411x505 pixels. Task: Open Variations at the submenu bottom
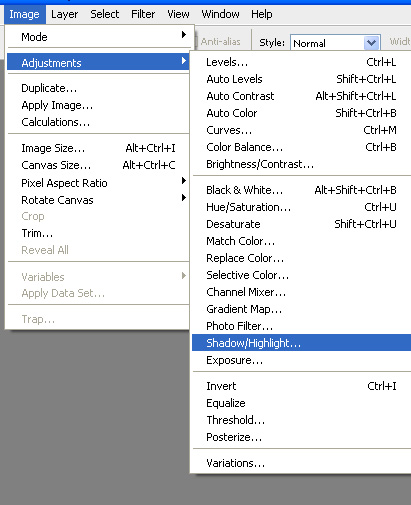point(301,463)
